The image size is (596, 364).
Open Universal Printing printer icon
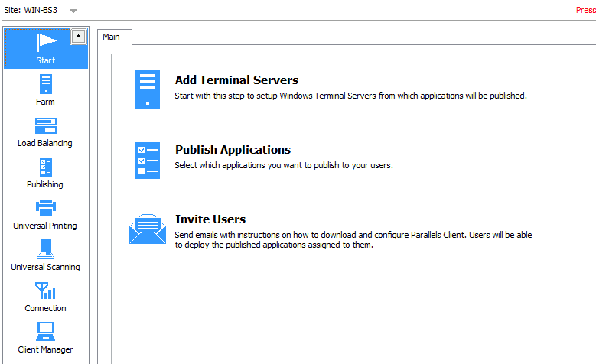point(46,208)
